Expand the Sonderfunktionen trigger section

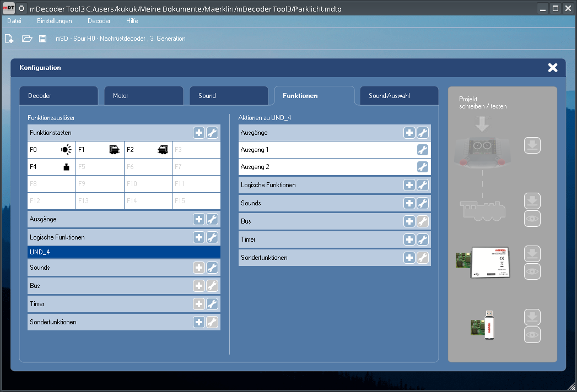(110, 322)
